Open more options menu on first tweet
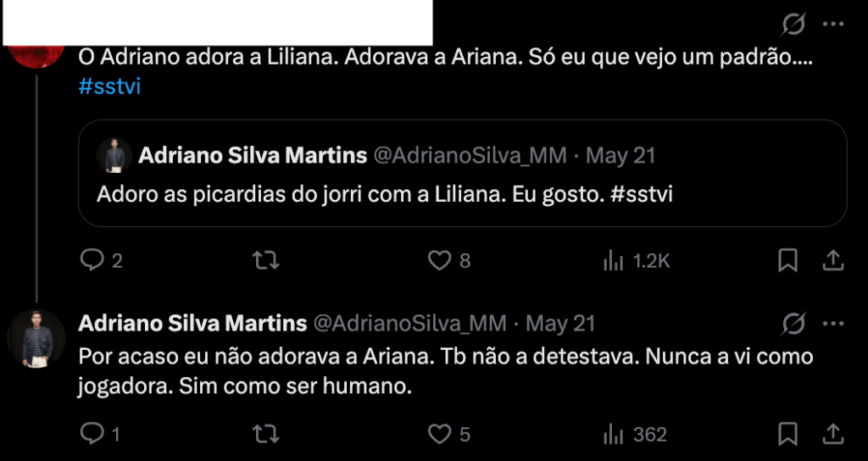 [x=833, y=25]
